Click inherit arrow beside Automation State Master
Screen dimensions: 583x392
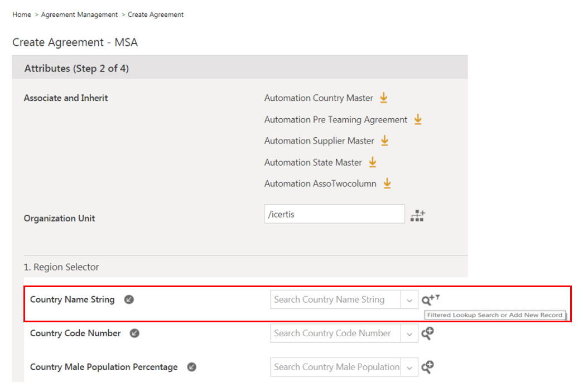(x=373, y=162)
